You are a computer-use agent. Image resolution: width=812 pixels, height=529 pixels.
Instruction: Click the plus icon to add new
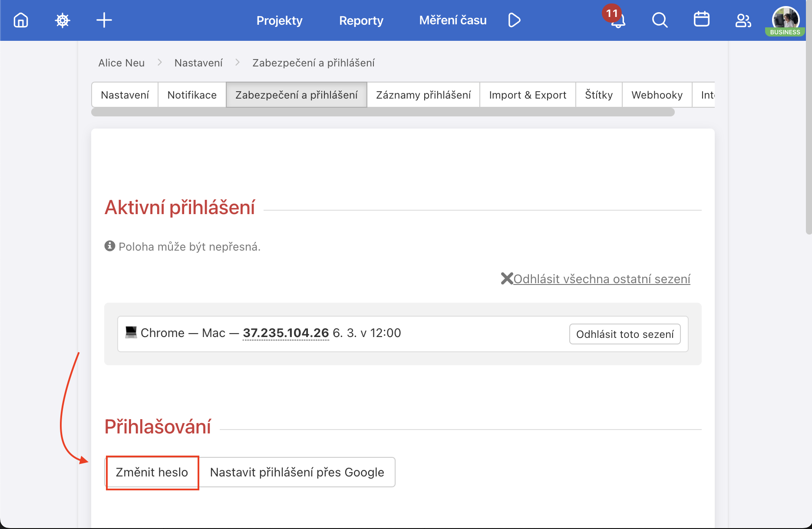[104, 20]
